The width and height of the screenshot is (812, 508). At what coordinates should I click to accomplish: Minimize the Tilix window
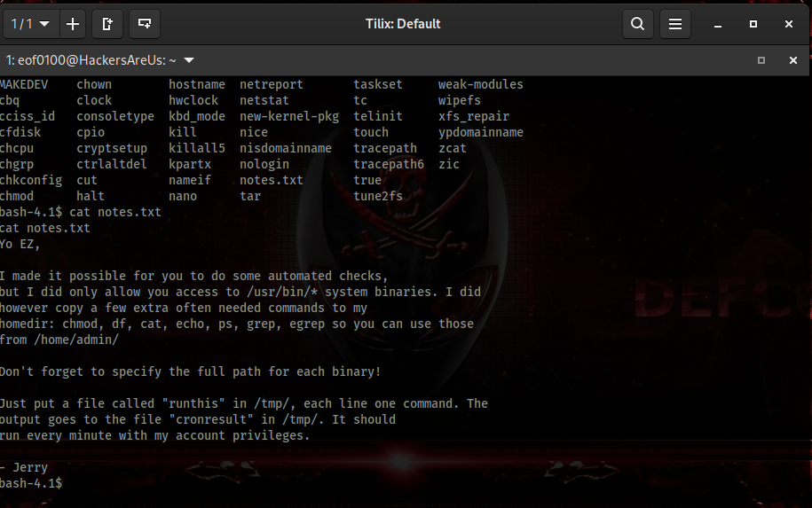click(719, 24)
